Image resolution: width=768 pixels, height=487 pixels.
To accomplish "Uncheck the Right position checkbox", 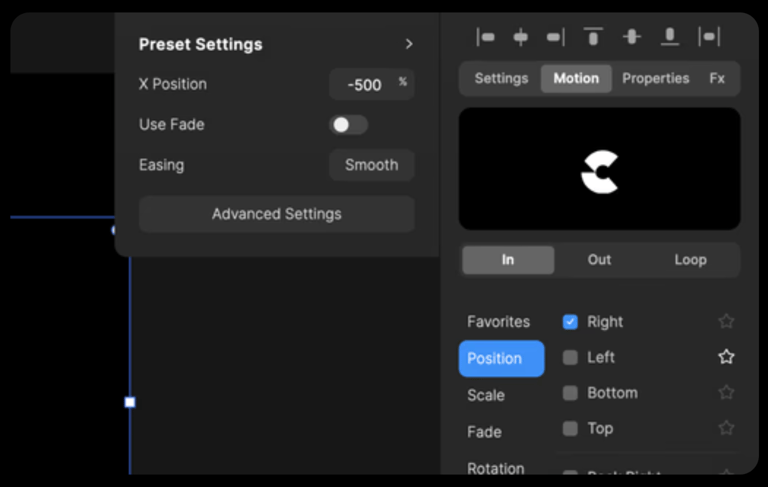I will point(570,322).
